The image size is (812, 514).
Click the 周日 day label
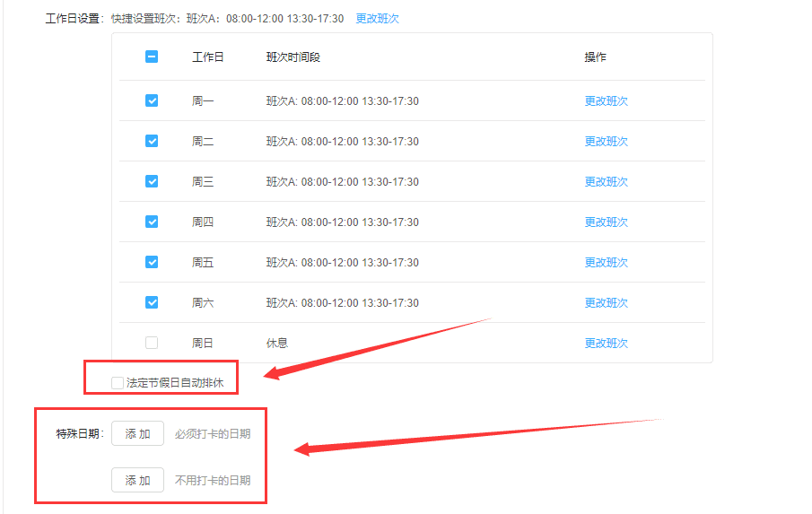[203, 344]
